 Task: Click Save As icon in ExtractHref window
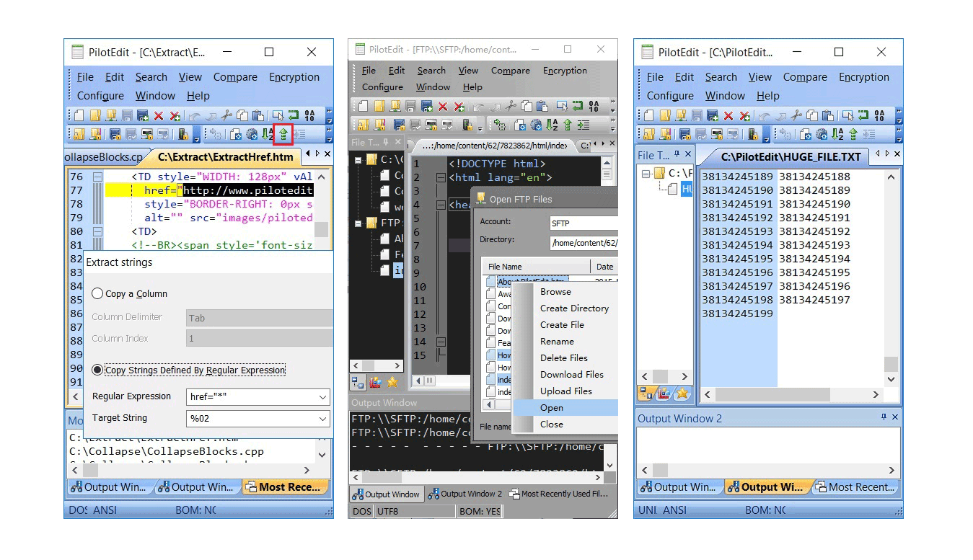click(142, 115)
